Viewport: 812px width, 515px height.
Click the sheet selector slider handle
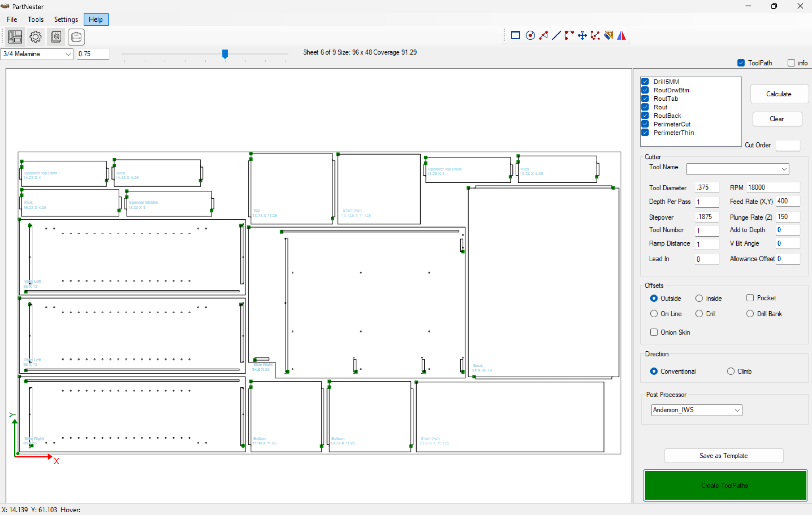[x=225, y=54]
